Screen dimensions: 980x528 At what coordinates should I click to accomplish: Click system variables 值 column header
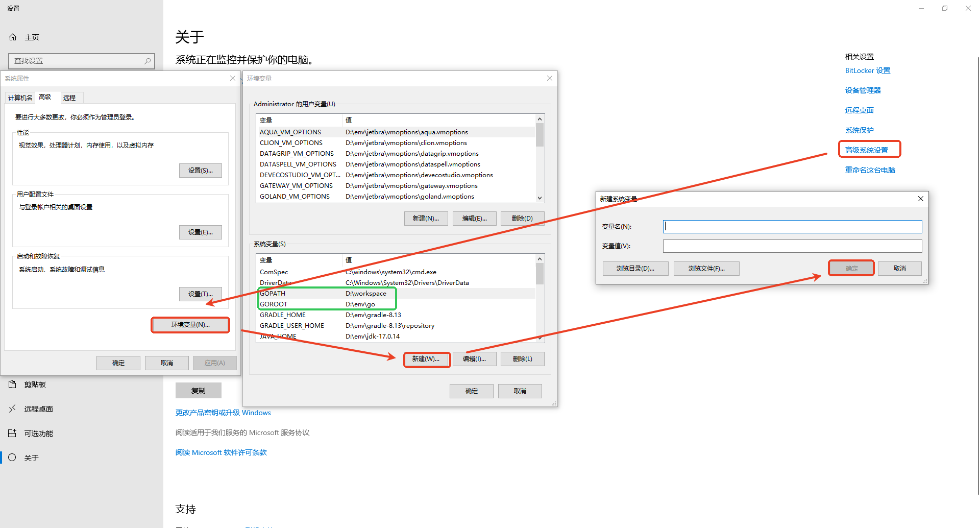(x=439, y=260)
